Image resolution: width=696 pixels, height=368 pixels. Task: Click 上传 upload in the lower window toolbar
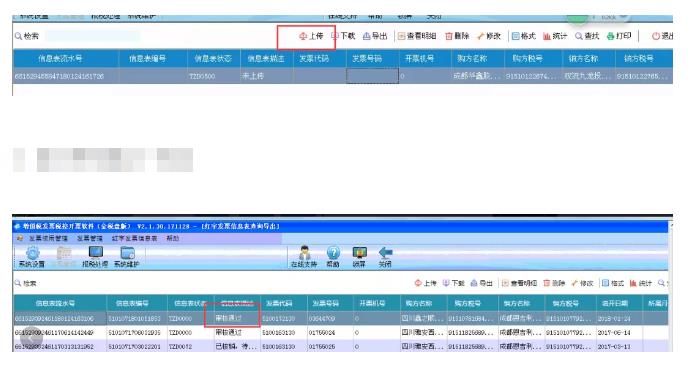tap(425, 283)
